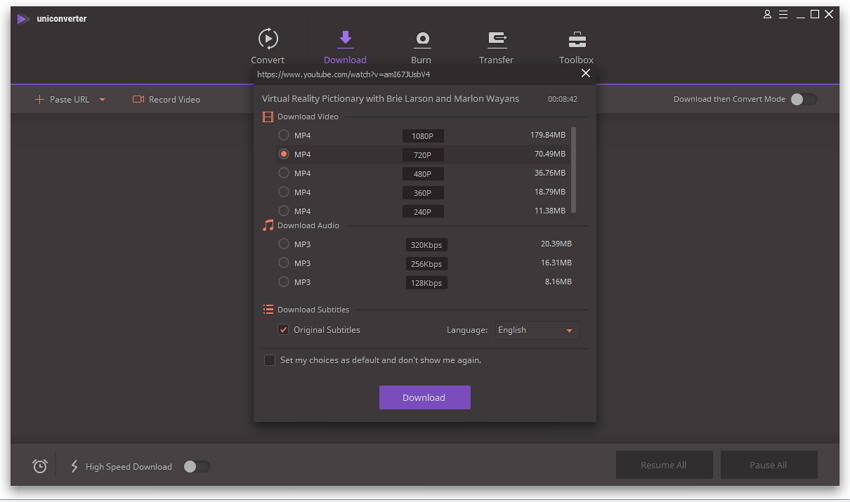This screenshot has width=850, height=502.
Task: Click the High Speed Download lightning icon
Action: pos(74,466)
